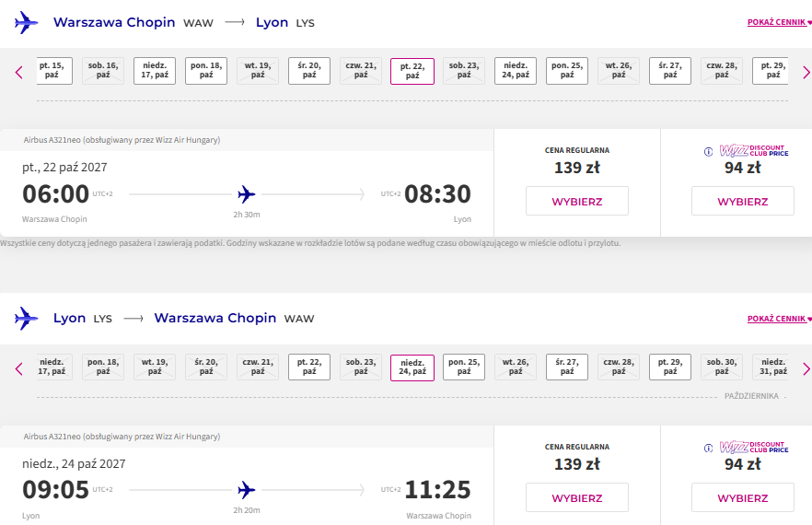Select outbound date pon. 18, paź

206,71
